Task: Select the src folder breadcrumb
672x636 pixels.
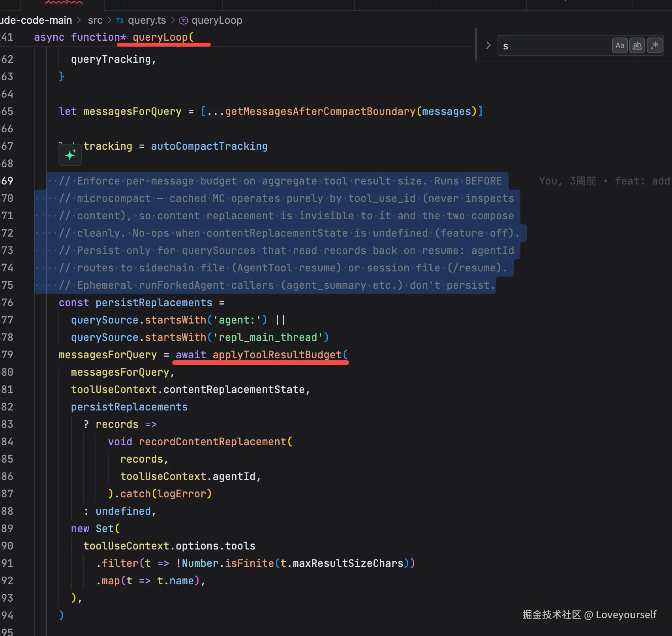Action: [95, 20]
